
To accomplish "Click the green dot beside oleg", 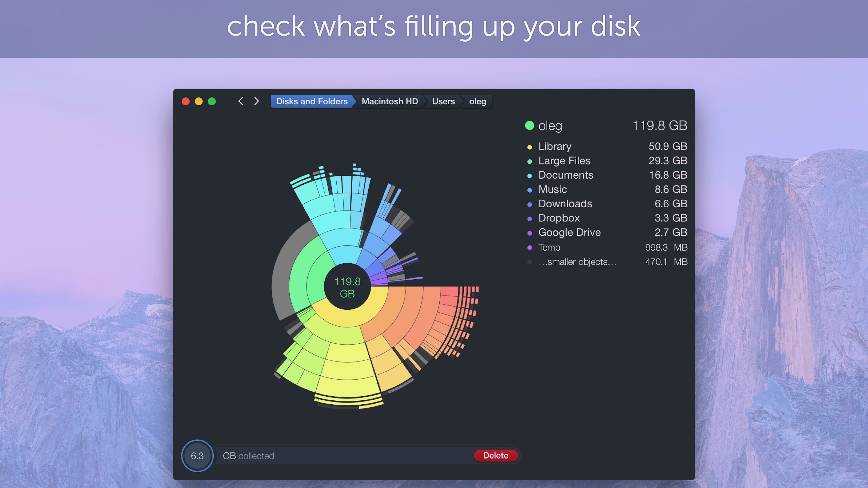I will tap(529, 126).
